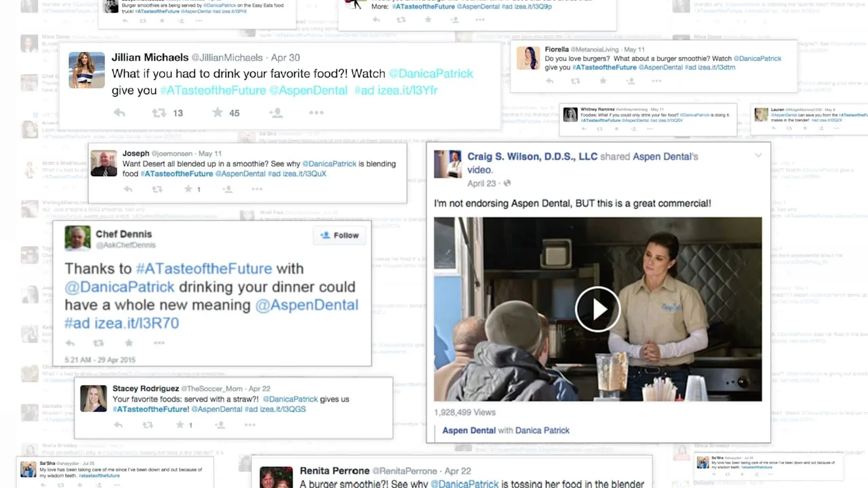The image size is (868, 488).
Task: Reply to Chef Dennis' tweet
Action: (x=70, y=343)
